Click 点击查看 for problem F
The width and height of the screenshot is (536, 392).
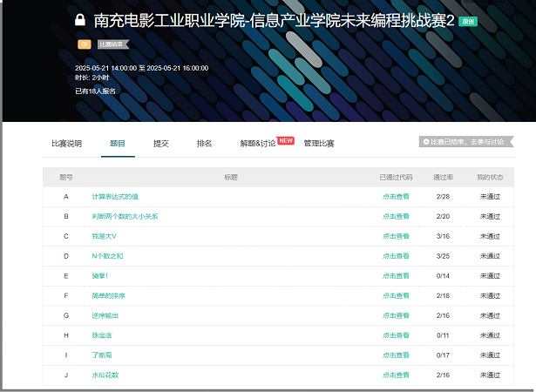[x=396, y=295]
